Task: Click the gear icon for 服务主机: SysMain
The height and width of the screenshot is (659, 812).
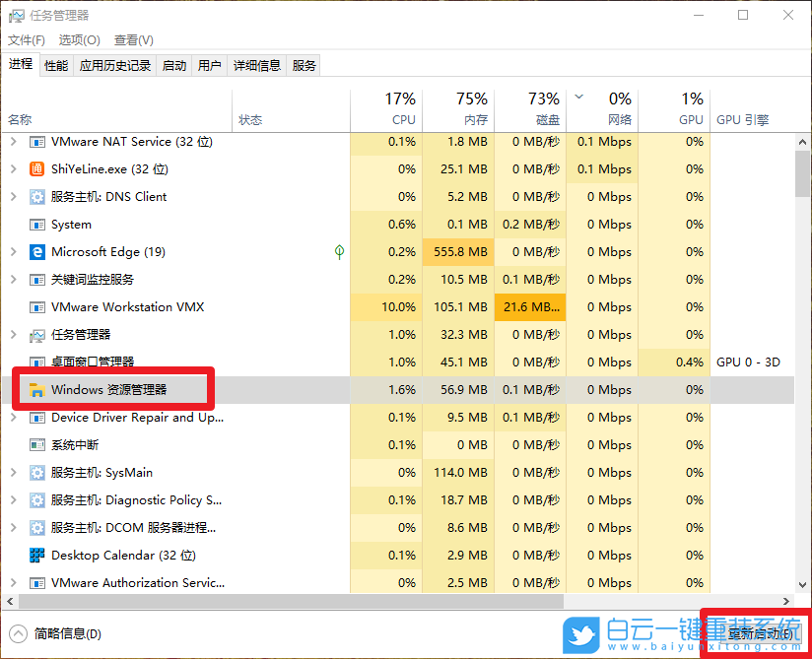Action: point(35,472)
